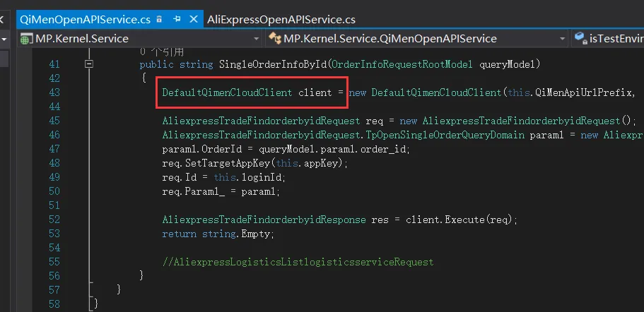Collapse the SingleOrderInfoById method outline
The height and width of the screenshot is (312, 644).
(88, 64)
